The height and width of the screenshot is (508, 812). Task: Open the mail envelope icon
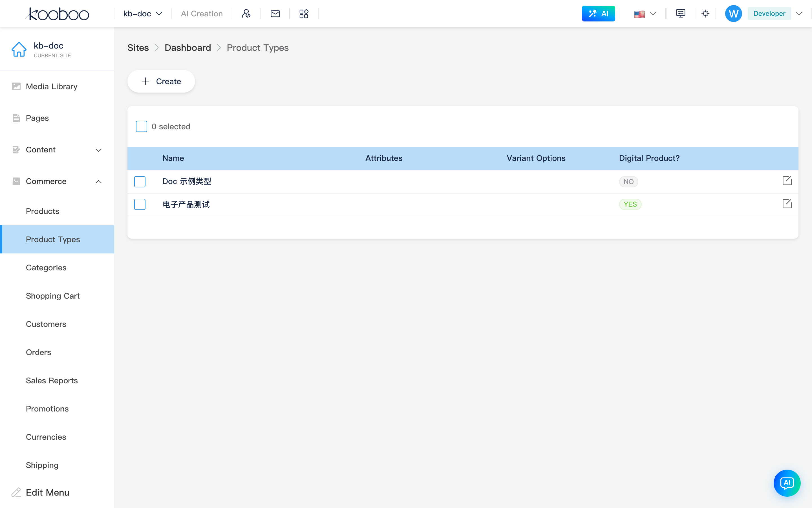coord(275,14)
